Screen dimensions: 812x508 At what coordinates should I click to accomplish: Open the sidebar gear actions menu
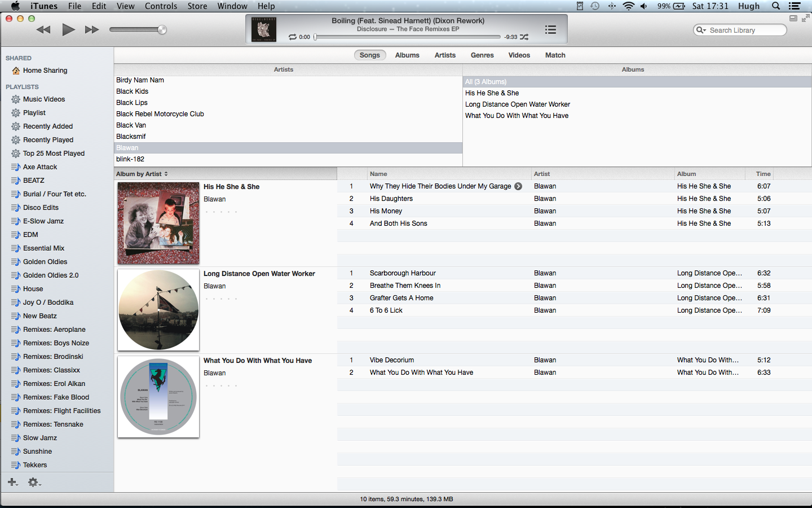(x=34, y=482)
